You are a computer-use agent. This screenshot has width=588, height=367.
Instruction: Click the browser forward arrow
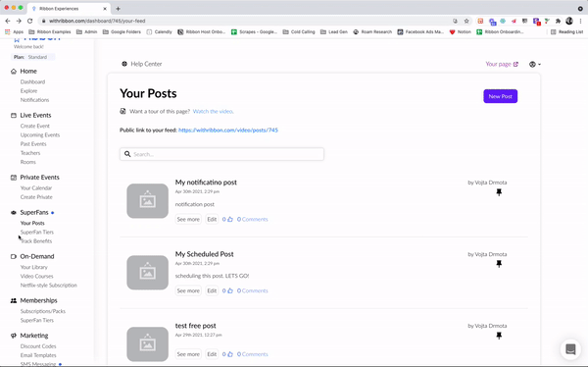pos(19,21)
